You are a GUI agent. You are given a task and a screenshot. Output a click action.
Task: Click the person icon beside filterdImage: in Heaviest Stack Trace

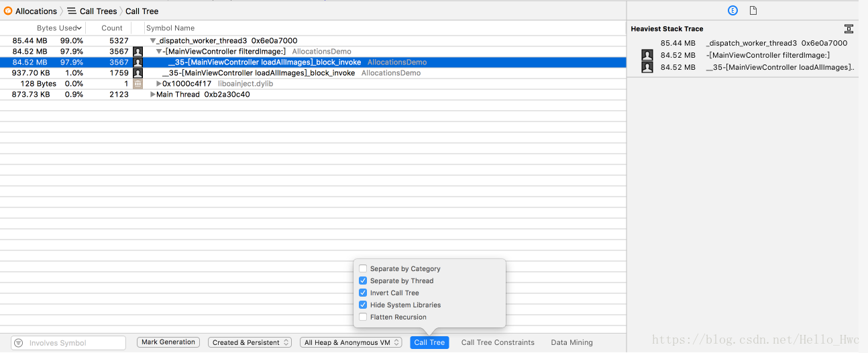pyautogui.click(x=647, y=55)
